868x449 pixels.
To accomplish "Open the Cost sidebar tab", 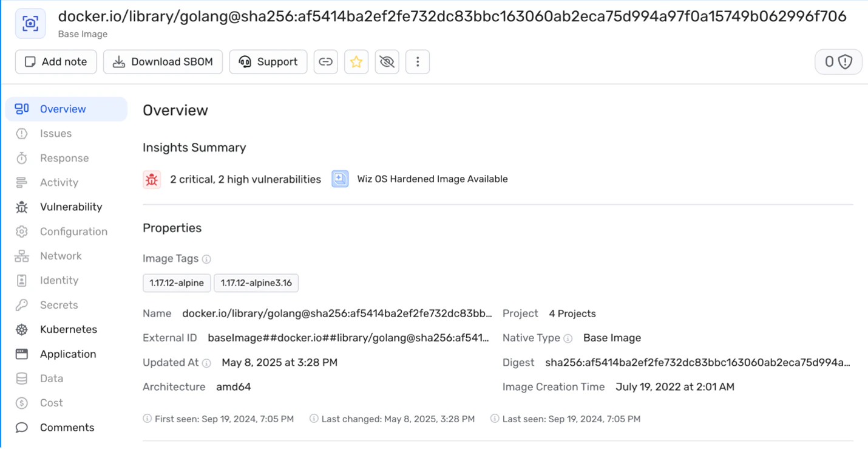I will click(x=66, y=403).
